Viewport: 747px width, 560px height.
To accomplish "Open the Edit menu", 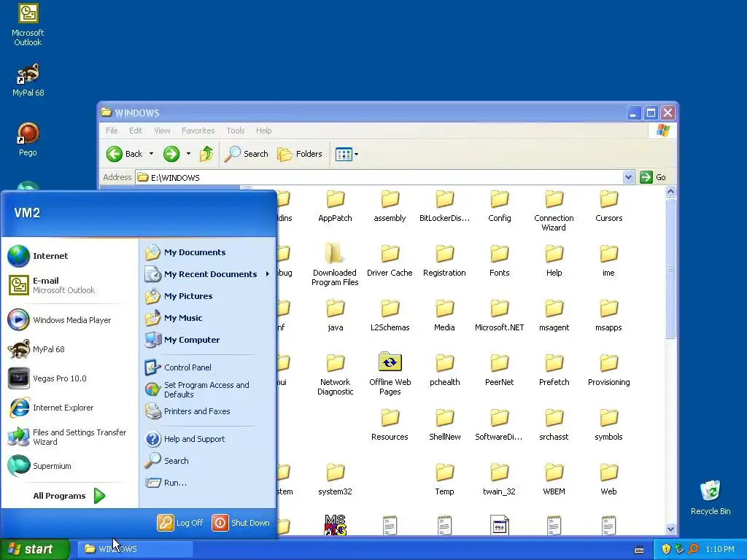I will [135, 131].
